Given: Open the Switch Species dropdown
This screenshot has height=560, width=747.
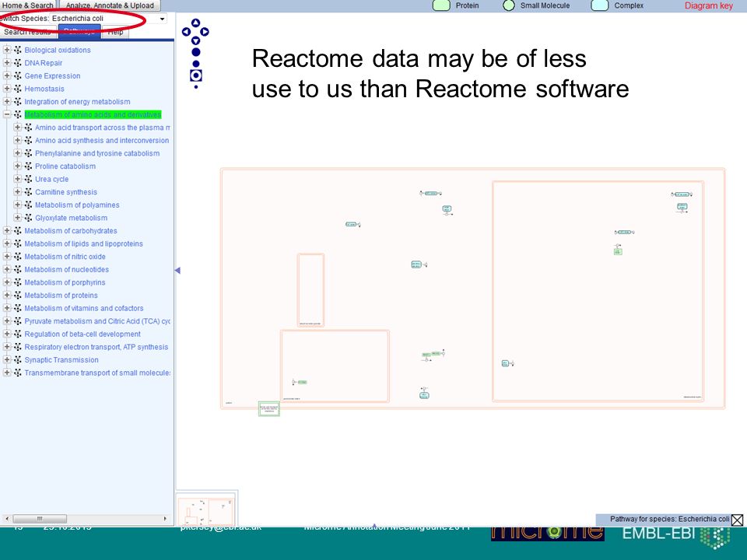Looking at the screenshot, I should pyautogui.click(x=163, y=19).
